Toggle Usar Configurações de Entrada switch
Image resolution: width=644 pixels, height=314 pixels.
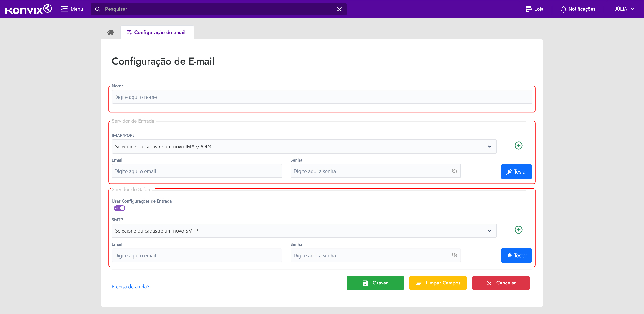tap(119, 208)
